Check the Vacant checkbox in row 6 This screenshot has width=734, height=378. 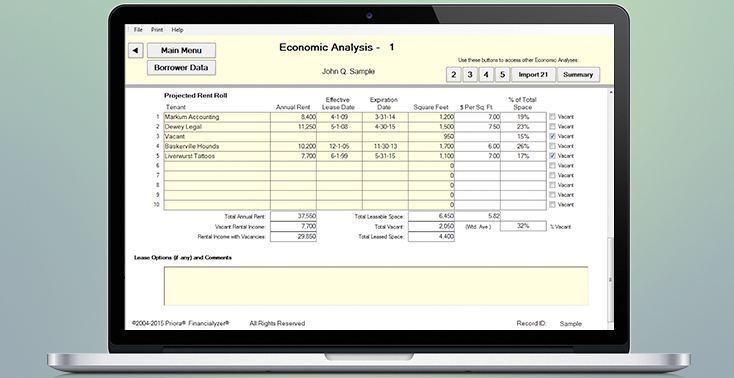[x=552, y=165]
